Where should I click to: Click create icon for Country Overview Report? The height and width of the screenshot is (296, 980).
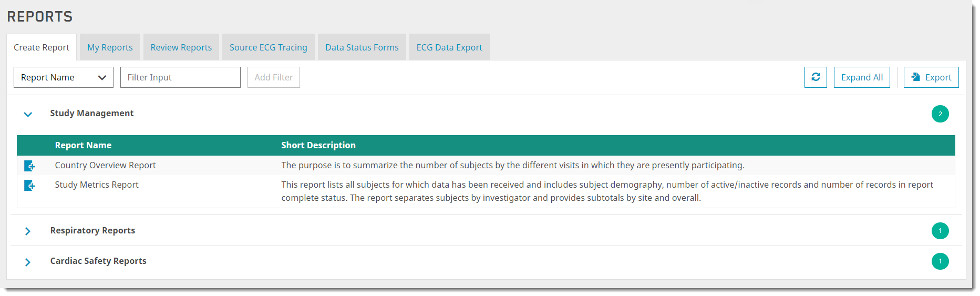tap(30, 166)
